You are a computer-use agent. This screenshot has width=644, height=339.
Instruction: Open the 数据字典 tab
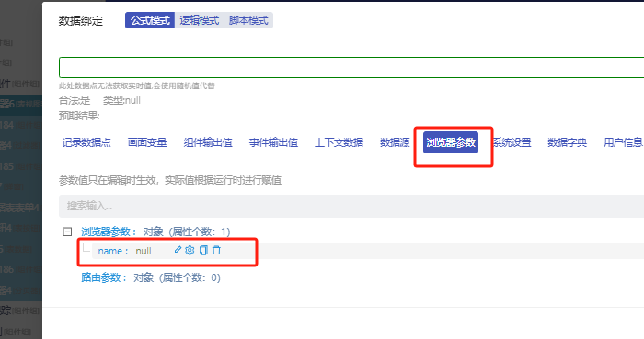[567, 142]
